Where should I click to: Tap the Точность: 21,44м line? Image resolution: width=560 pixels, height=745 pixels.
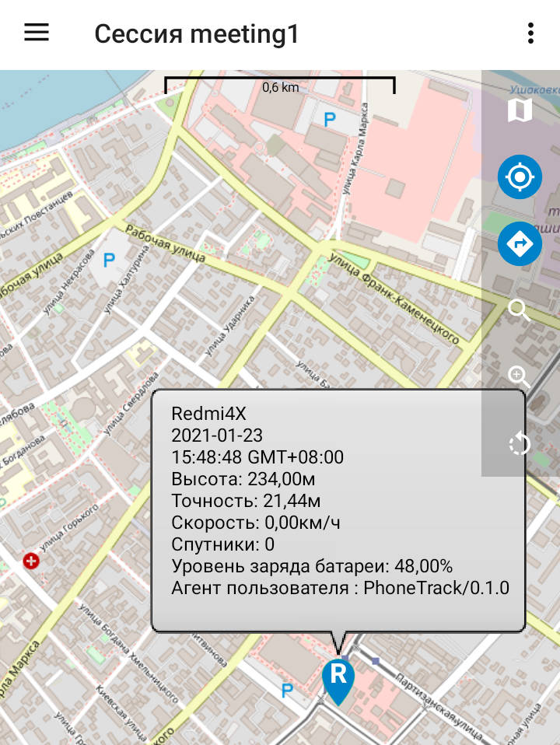[246, 501]
